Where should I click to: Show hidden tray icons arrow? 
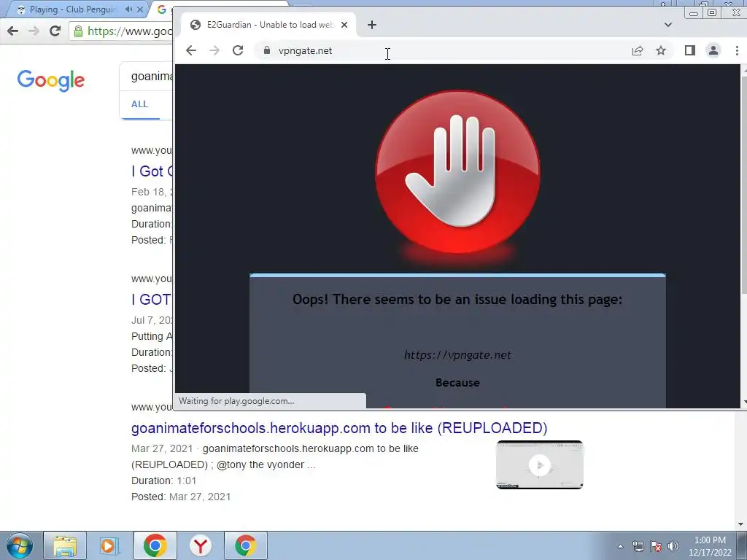click(620, 546)
